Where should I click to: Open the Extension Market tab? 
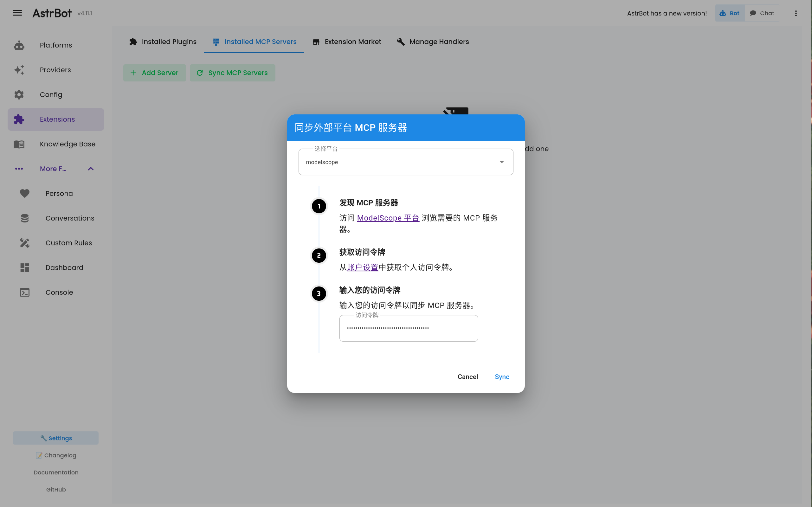pos(347,42)
